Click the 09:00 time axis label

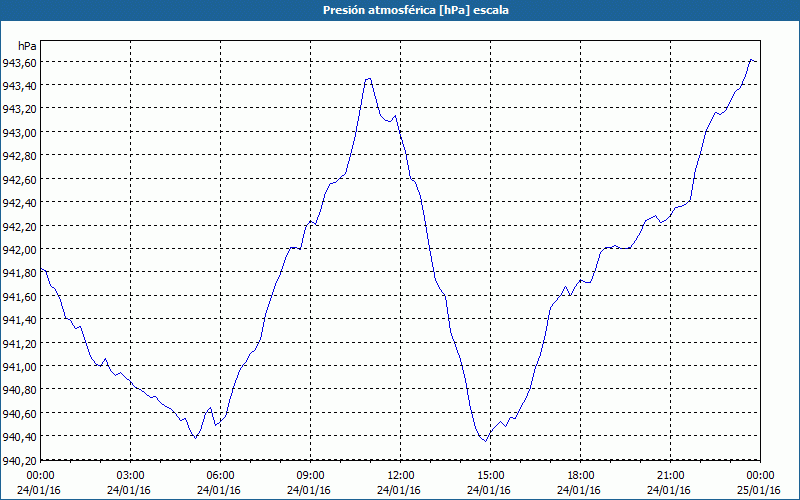click(310, 476)
